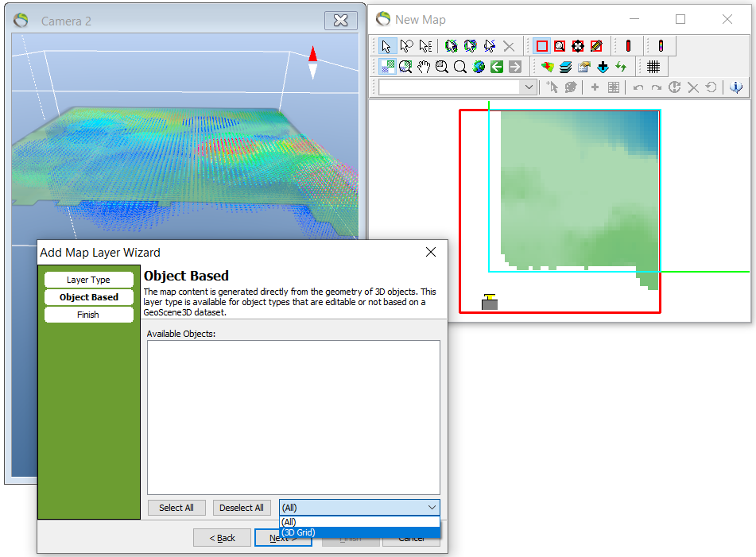Screen dimensions: 756x557
Task: Click the Deselect All button
Action: coord(242,507)
